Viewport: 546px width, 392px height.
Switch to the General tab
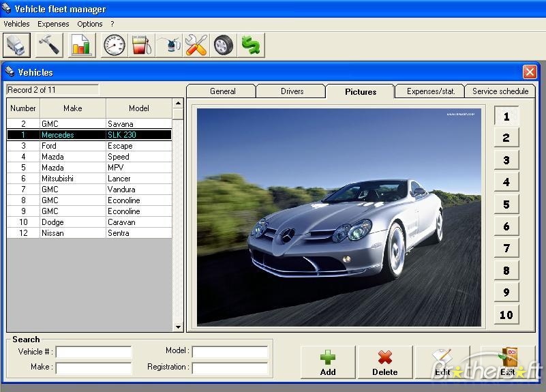(x=222, y=91)
